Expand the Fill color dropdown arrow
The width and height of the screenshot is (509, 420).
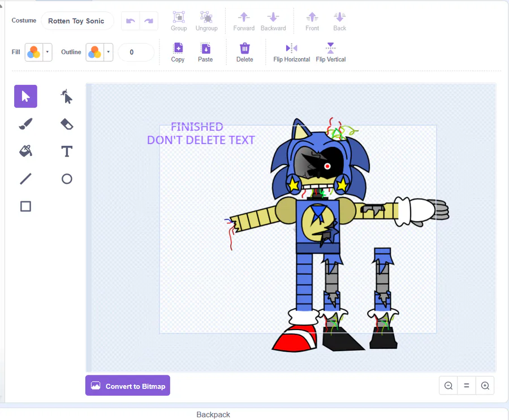[x=48, y=52]
